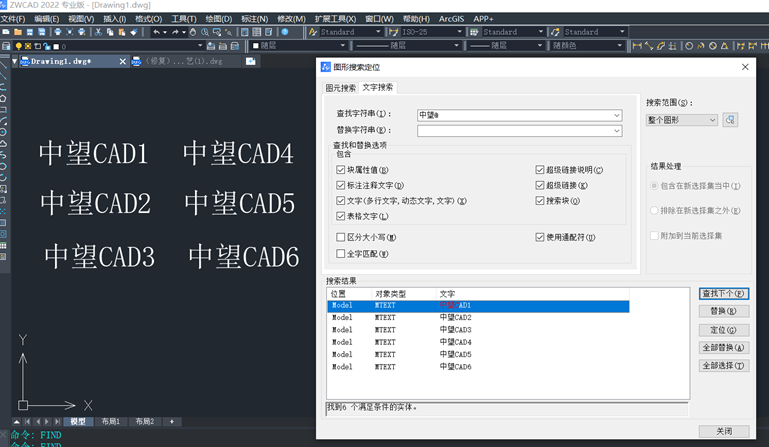Click the 查找下个 button

(723, 293)
